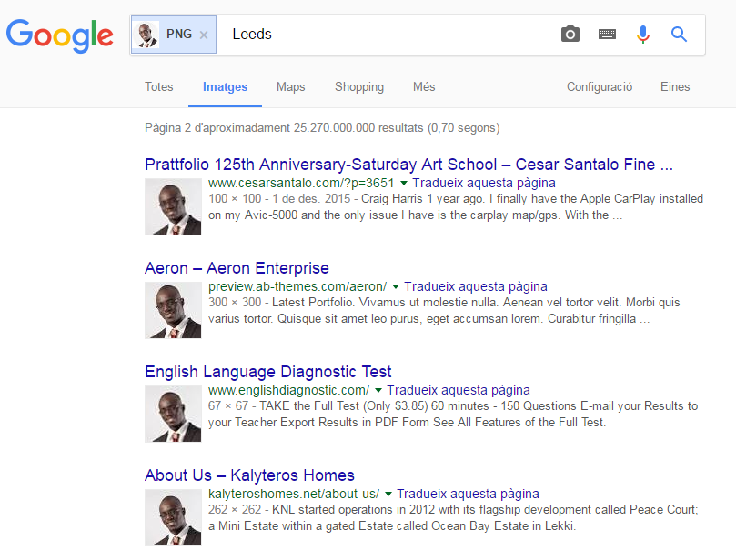736x560 pixels.
Task: Open the Maps tab
Action: 290,86
